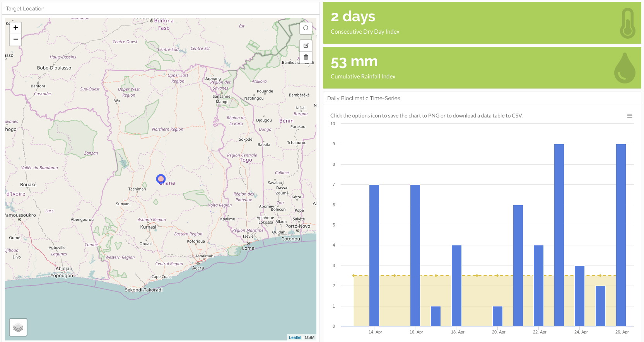
Task: Click the delete layers trash icon
Action: [306, 57]
